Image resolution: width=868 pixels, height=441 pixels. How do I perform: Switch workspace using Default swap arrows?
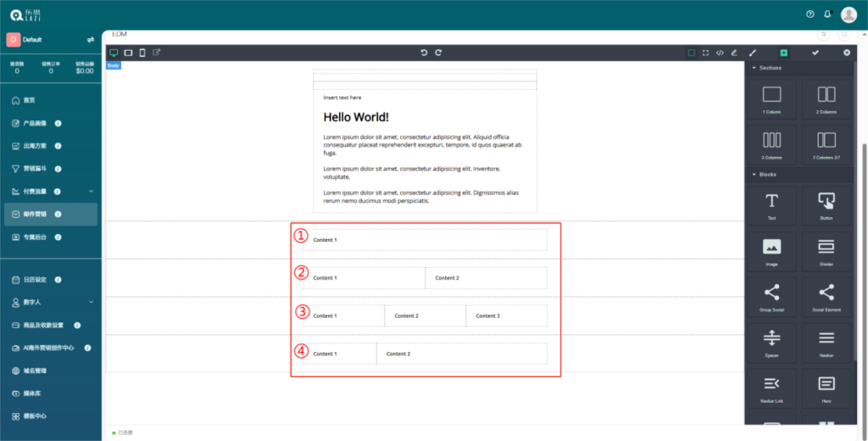(x=90, y=39)
